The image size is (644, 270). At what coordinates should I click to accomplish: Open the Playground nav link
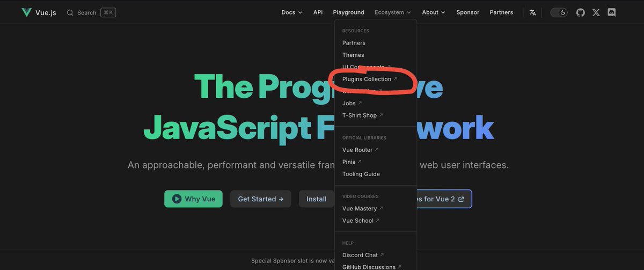click(348, 12)
